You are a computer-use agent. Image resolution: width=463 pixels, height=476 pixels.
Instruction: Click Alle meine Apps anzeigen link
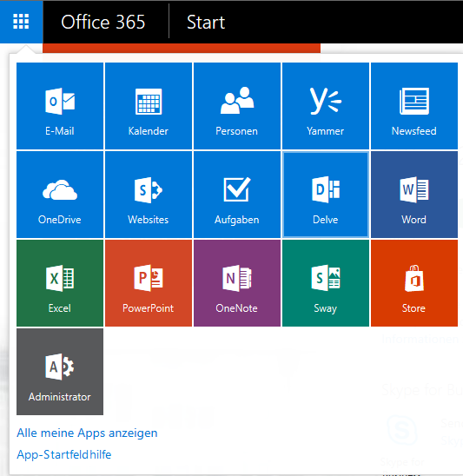pos(87,433)
